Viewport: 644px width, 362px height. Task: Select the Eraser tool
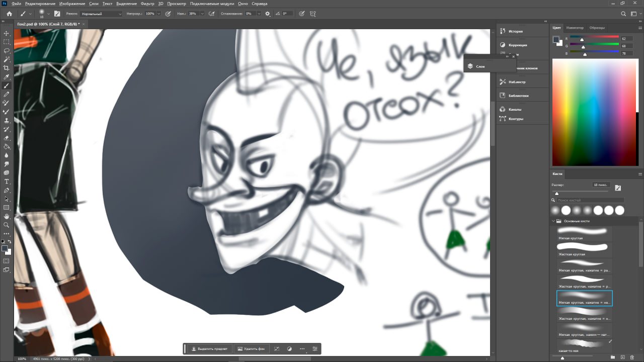pos(7,138)
